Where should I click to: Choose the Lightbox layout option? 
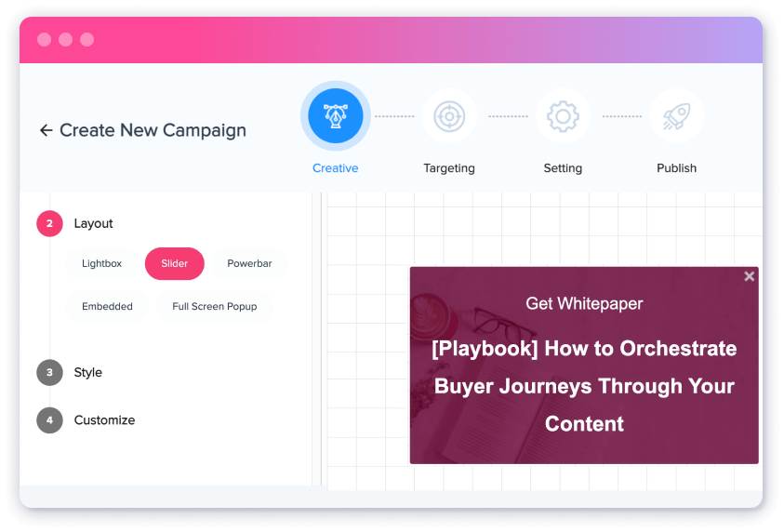102,263
